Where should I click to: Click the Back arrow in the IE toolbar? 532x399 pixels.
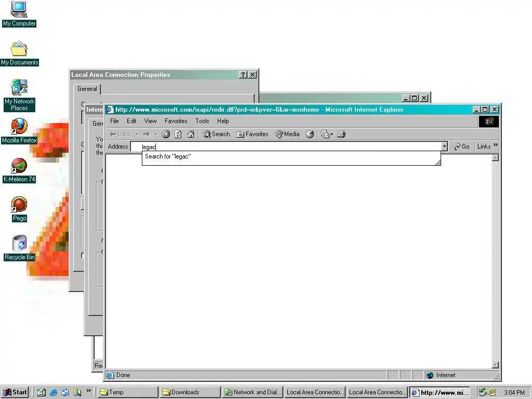pyautogui.click(x=121, y=135)
